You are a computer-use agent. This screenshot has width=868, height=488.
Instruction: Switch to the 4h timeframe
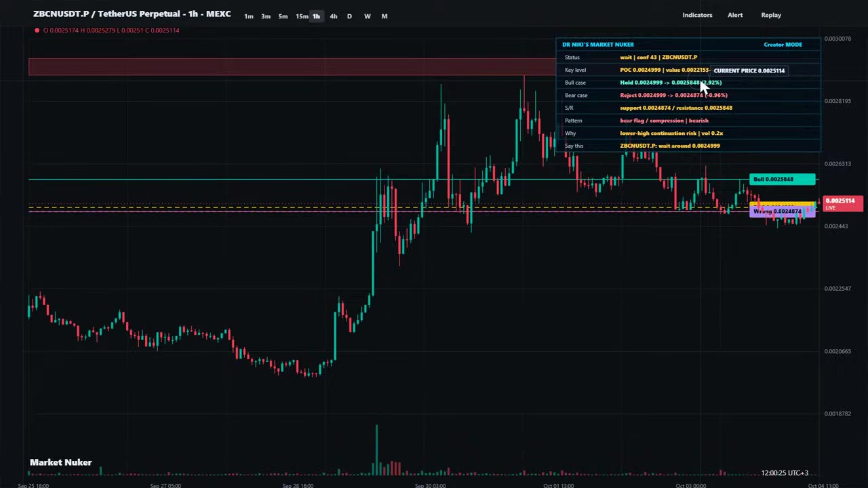click(x=333, y=16)
